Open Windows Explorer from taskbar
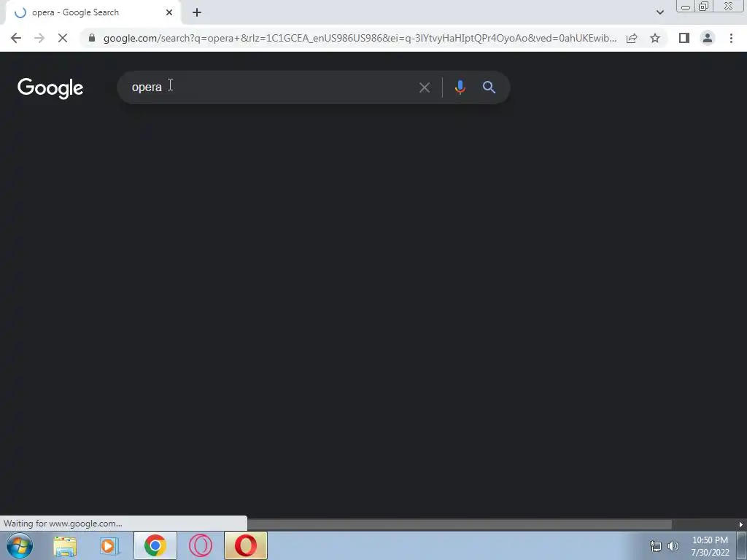Image resolution: width=747 pixels, height=560 pixels. click(65, 546)
